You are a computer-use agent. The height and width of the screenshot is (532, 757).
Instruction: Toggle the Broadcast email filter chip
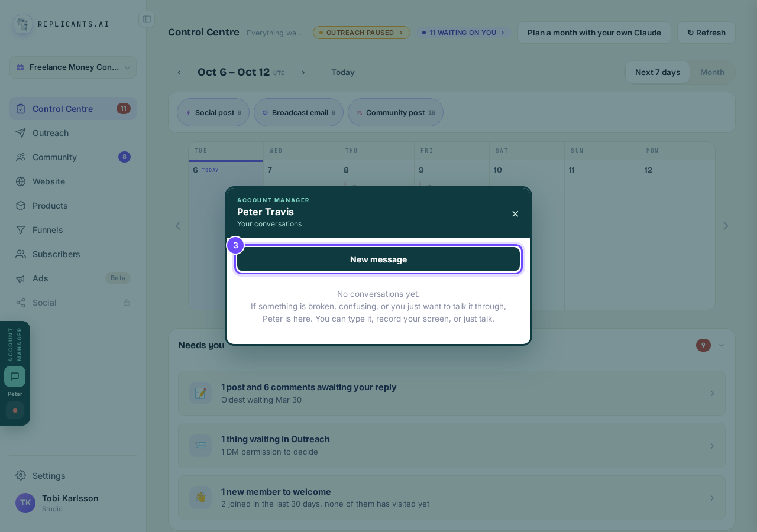[x=299, y=112]
